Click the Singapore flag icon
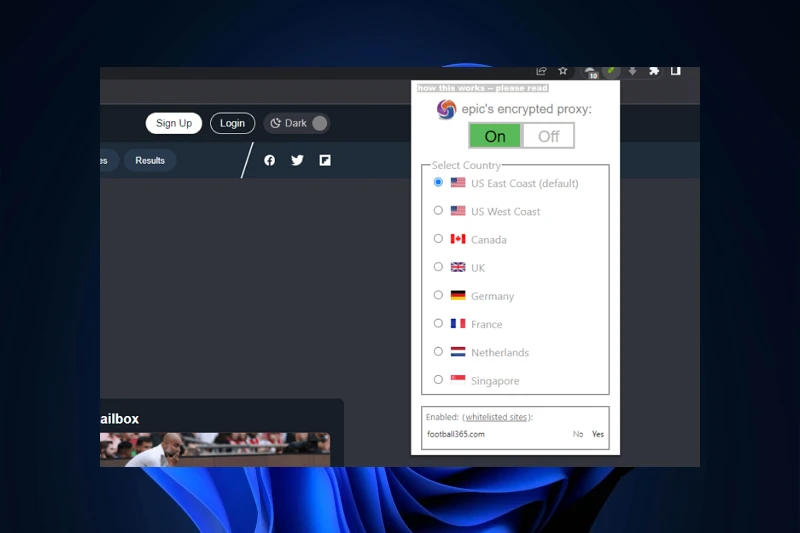Image resolution: width=800 pixels, height=533 pixels. coord(458,379)
